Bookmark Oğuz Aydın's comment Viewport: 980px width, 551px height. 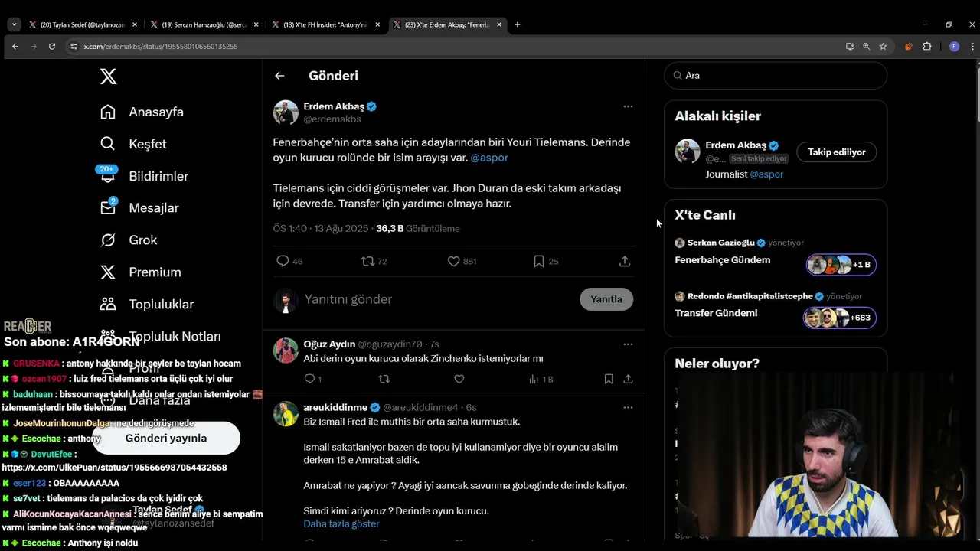(x=609, y=379)
